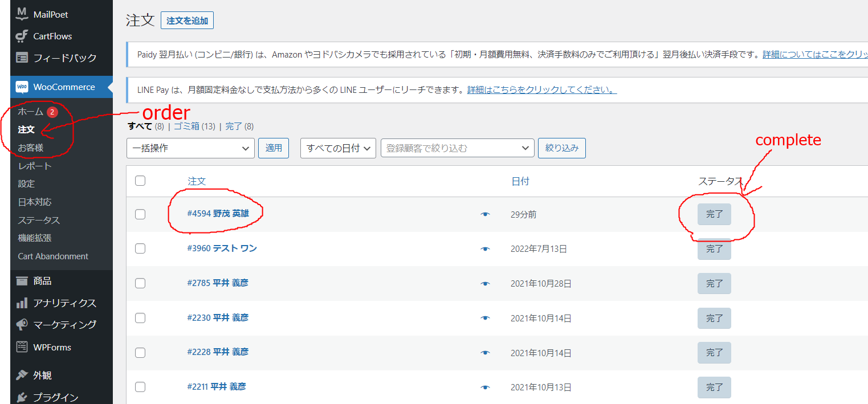Click the 適用 apply button
The width and height of the screenshot is (868, 404).
coord(274,148)
